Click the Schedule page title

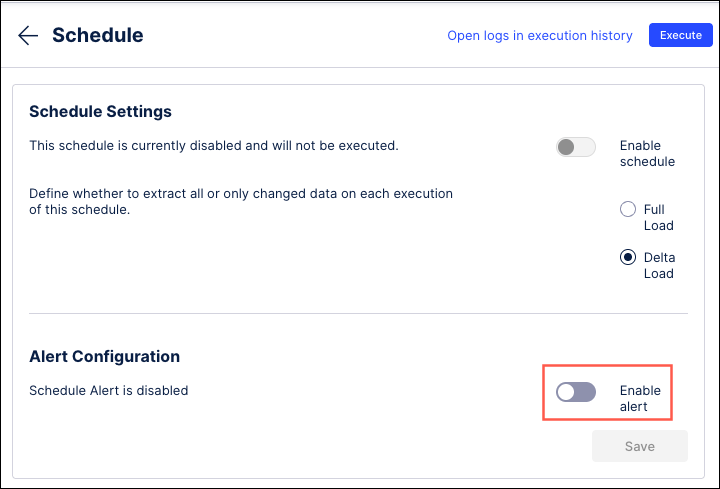point(97,36)
